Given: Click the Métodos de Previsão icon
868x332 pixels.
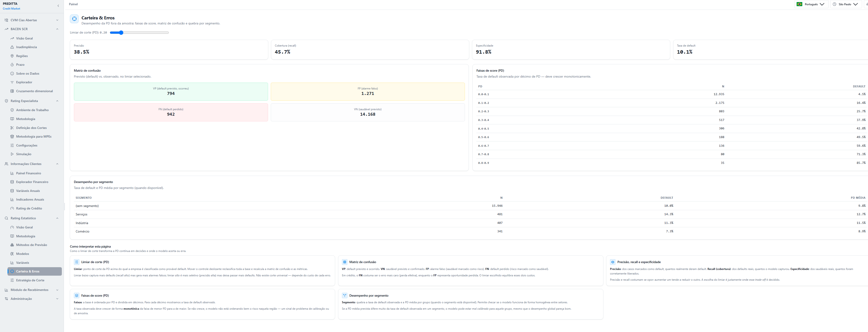Looking at the screenshot, I should (x=12, y=245).
